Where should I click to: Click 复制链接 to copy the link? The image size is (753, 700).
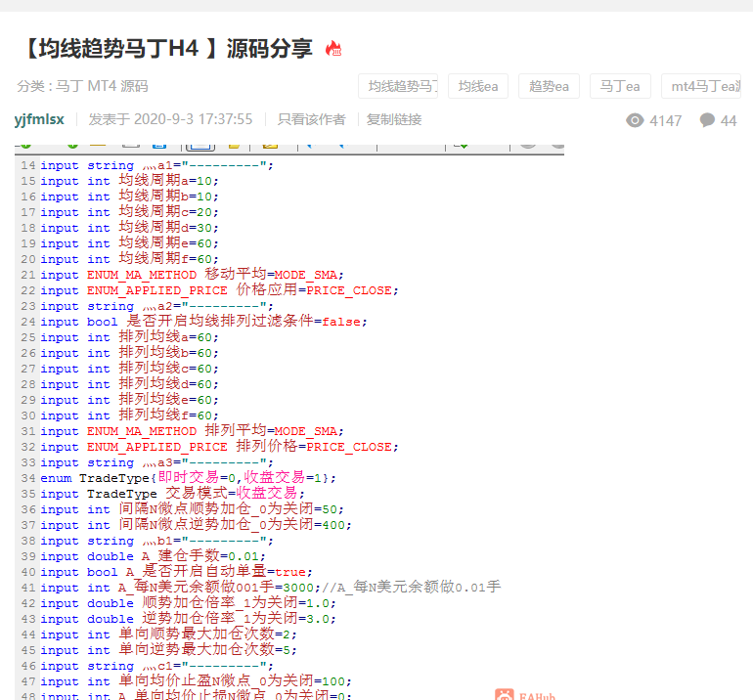pyautogui.click(x=394, y=119)
